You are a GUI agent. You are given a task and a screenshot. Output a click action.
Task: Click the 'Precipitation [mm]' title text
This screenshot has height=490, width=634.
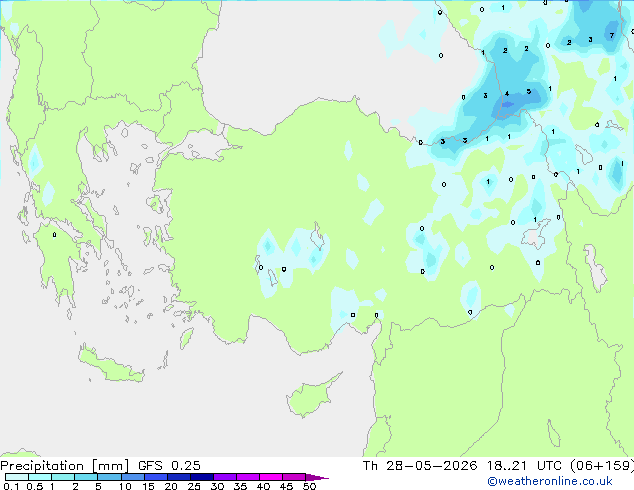(x=65, y=466)
